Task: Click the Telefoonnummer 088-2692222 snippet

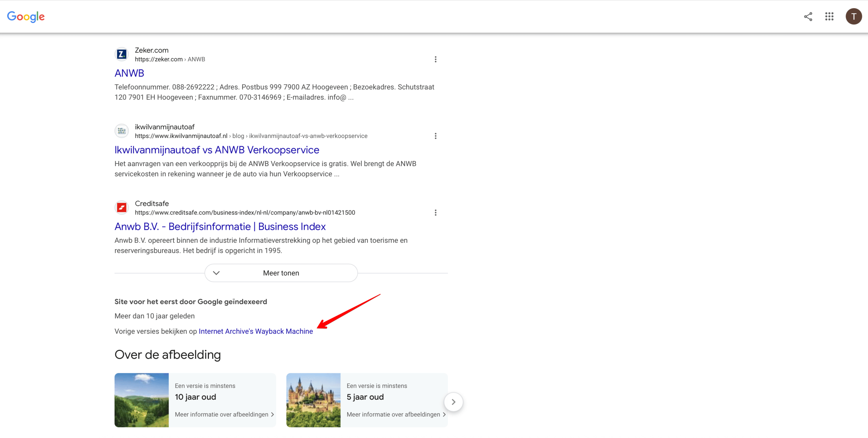Action: pos(274,92)
